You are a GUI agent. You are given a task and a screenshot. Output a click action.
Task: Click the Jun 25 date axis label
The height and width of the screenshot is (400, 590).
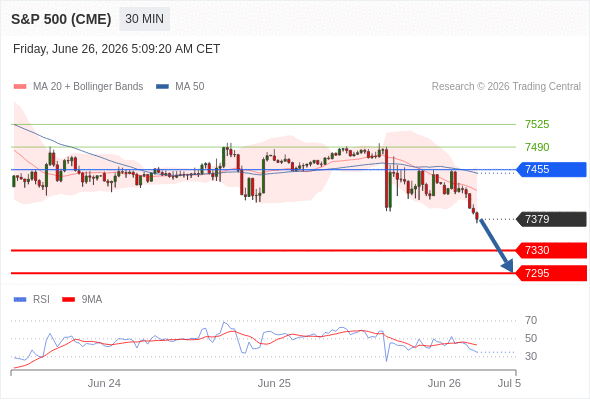274,383
